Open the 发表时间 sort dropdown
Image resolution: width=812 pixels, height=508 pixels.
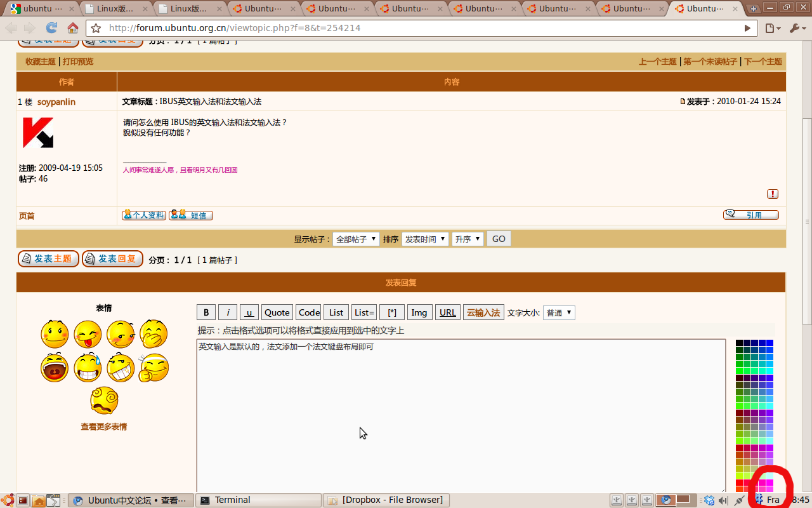point(424,239)
